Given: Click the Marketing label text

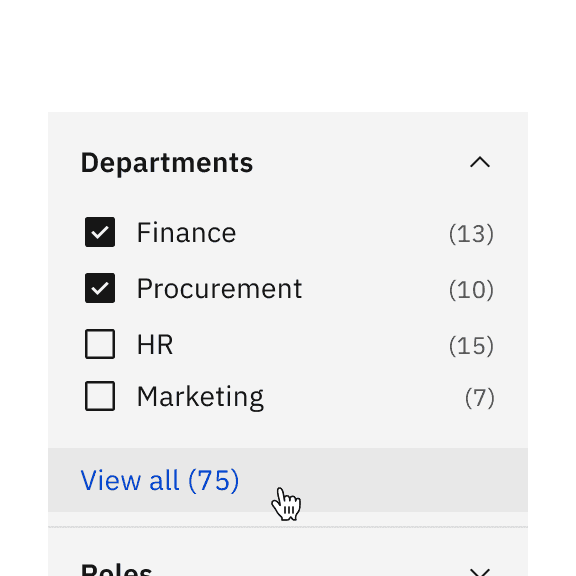Looking at the screenshot, I should (x=200, y=397).
